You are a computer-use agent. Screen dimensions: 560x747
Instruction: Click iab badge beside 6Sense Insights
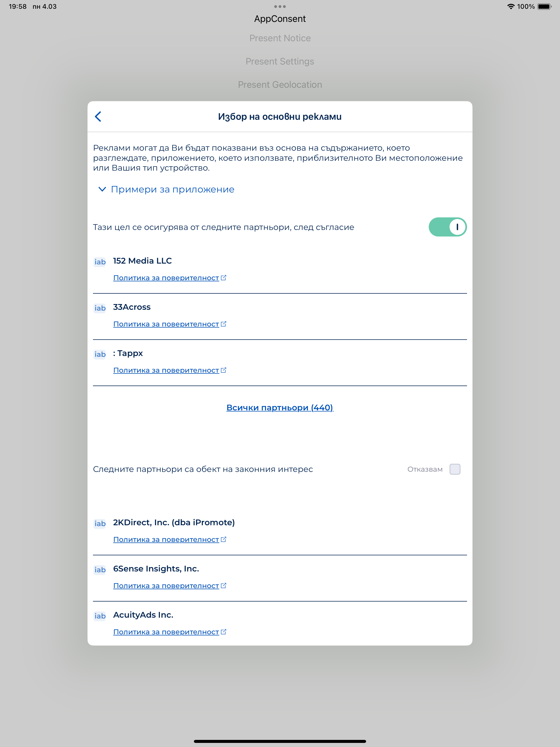pyautogui.click(x=100, y=570)
